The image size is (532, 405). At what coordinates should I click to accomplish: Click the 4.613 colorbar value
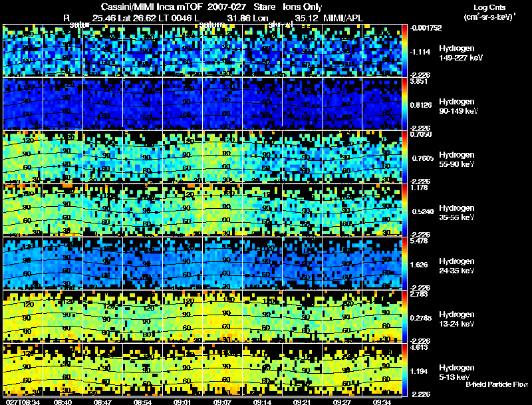419,348
